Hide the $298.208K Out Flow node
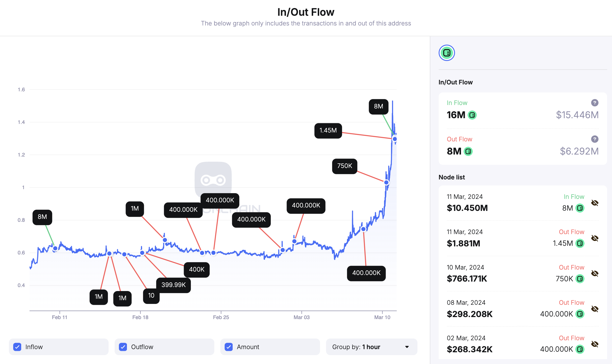This screenshot has height=364, width=612. (x=595, y=309)
